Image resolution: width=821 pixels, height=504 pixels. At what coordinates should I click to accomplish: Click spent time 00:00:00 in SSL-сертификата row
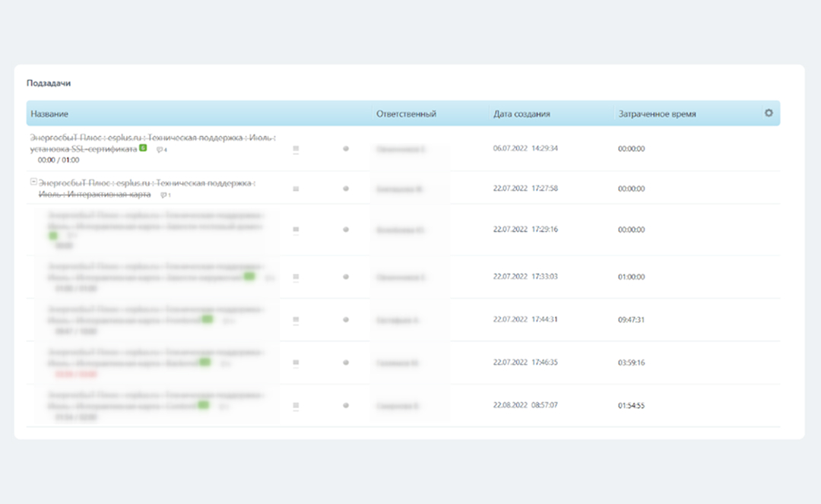click(631, 149)
